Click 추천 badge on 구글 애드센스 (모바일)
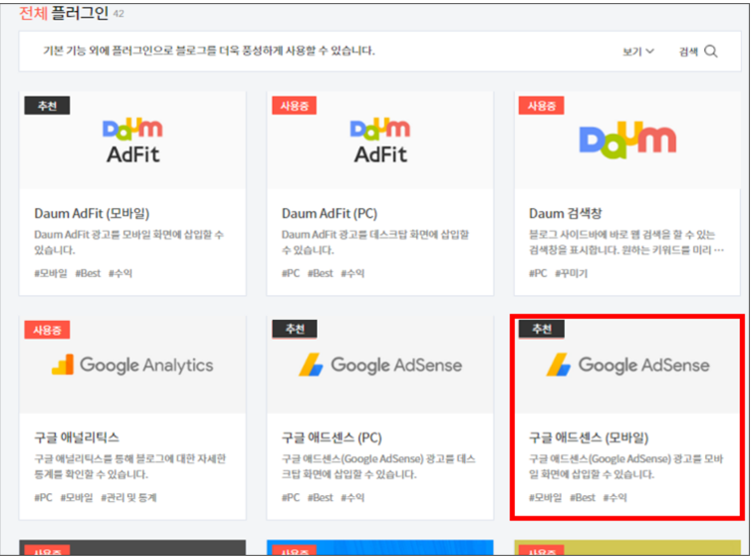 (542, 329)
